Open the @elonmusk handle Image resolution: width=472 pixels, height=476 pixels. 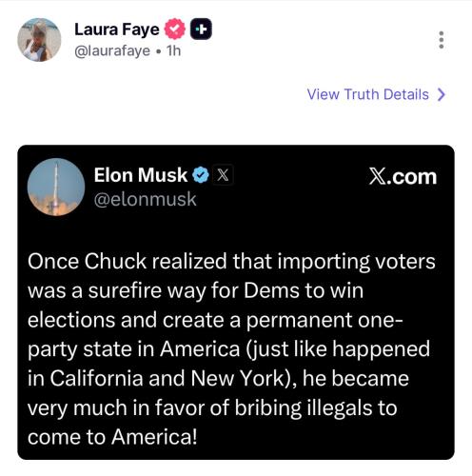[146, 200]
